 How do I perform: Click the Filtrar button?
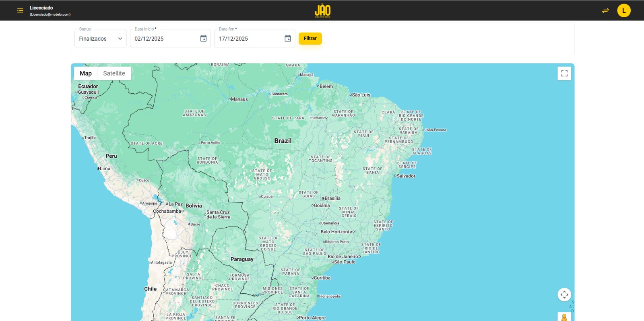pos(310,39)
